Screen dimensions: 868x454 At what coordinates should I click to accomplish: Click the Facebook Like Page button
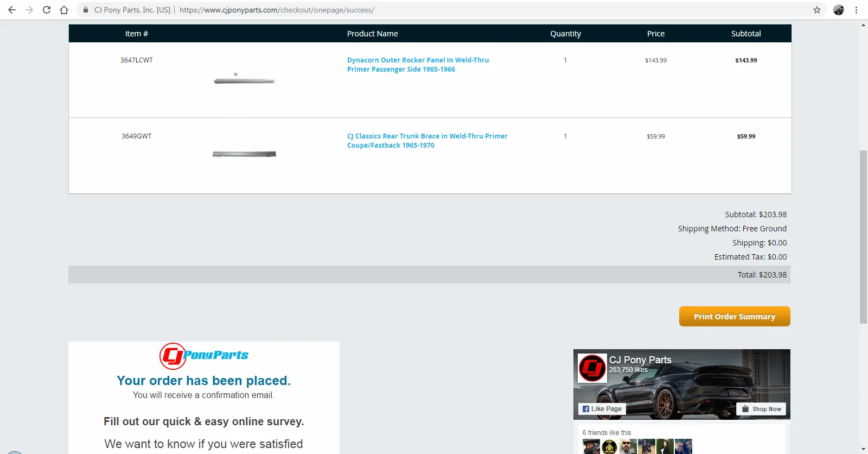point(602,409)
